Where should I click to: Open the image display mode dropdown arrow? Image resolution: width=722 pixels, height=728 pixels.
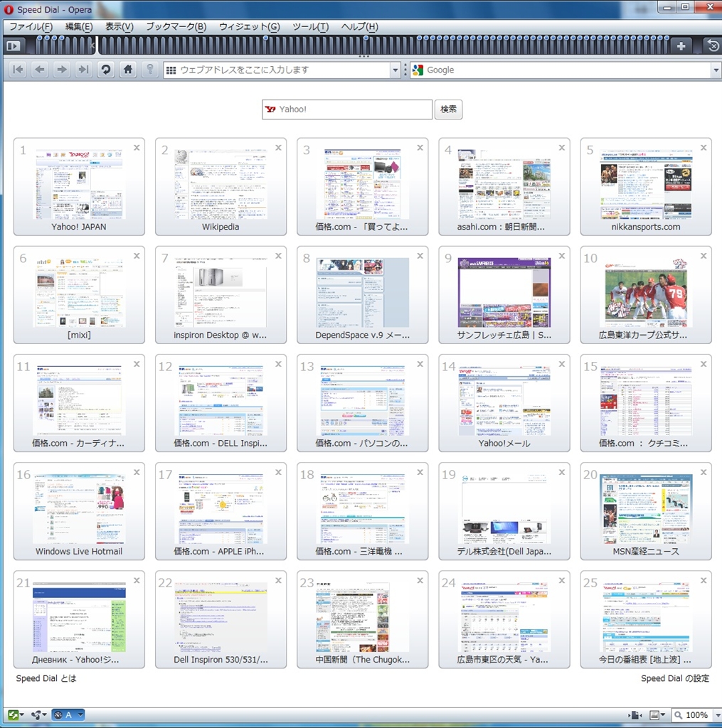tap(662, 715)
